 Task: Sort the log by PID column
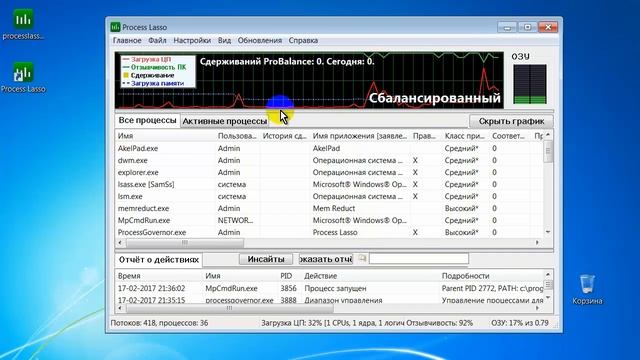pos(289,276)
